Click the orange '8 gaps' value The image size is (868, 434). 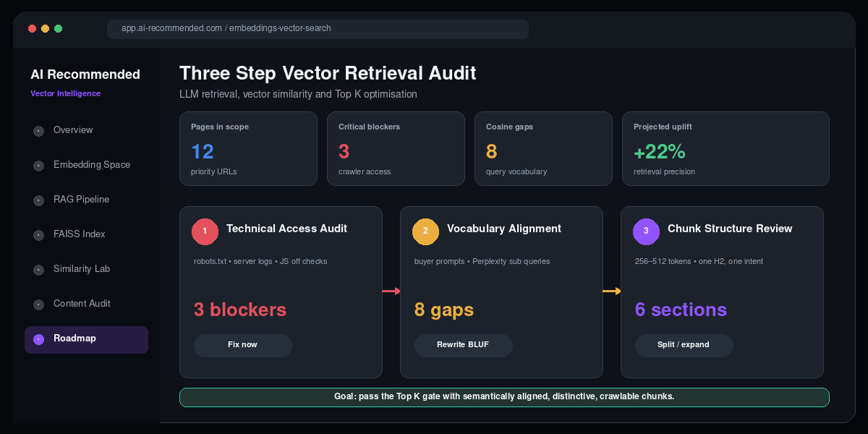(x=444, y=310)
